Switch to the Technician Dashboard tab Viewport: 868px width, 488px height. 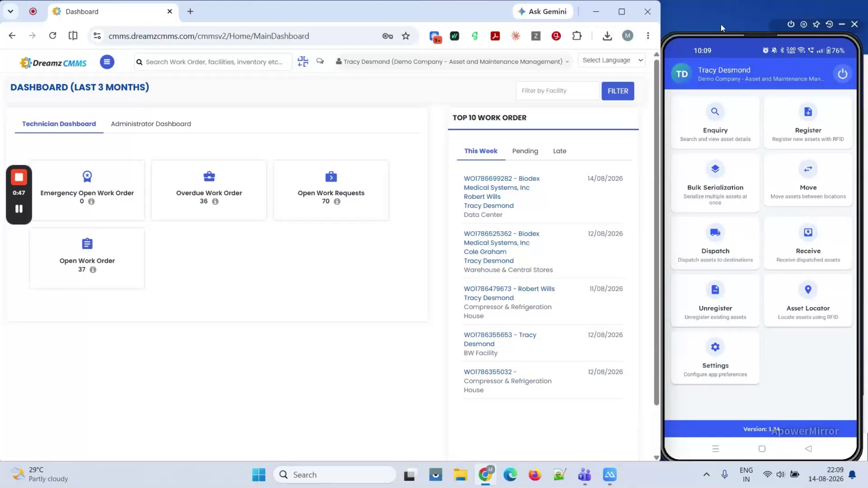point(59,124)
